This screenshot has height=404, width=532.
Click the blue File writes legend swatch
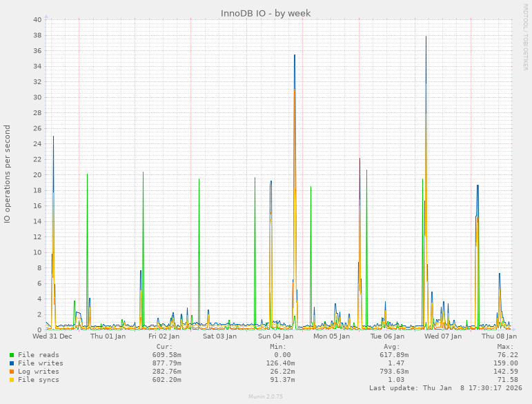coord(12,363)
